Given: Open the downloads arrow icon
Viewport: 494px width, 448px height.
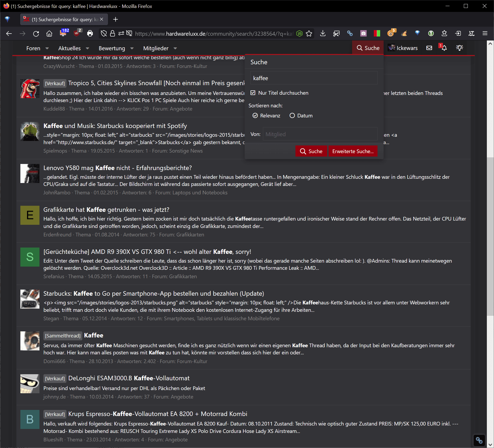Looking at the screenshot, I should (323, 34).
